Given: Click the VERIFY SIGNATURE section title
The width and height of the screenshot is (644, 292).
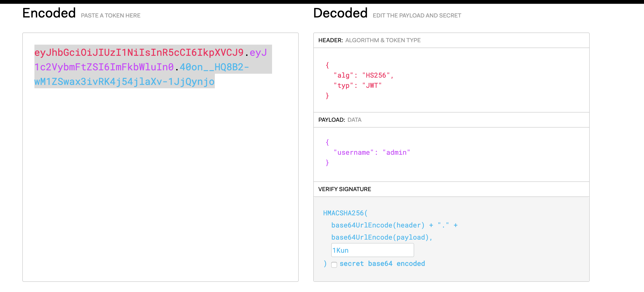Looking at the screenshot, I should click(x=344, y=189).
